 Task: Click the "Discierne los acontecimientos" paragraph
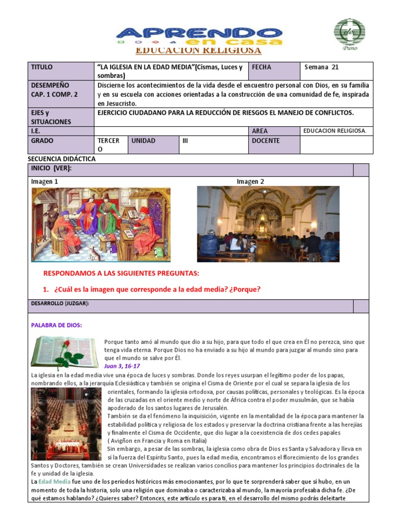point(233,95)
